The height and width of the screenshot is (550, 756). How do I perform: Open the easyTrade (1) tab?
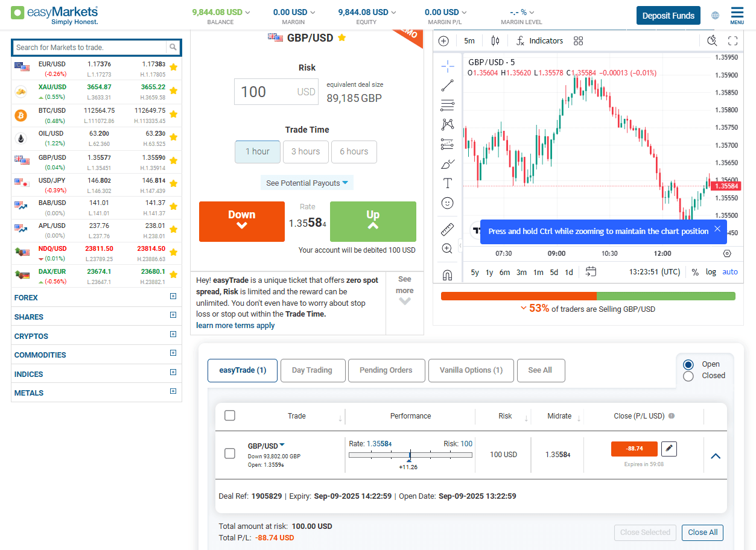243,370
